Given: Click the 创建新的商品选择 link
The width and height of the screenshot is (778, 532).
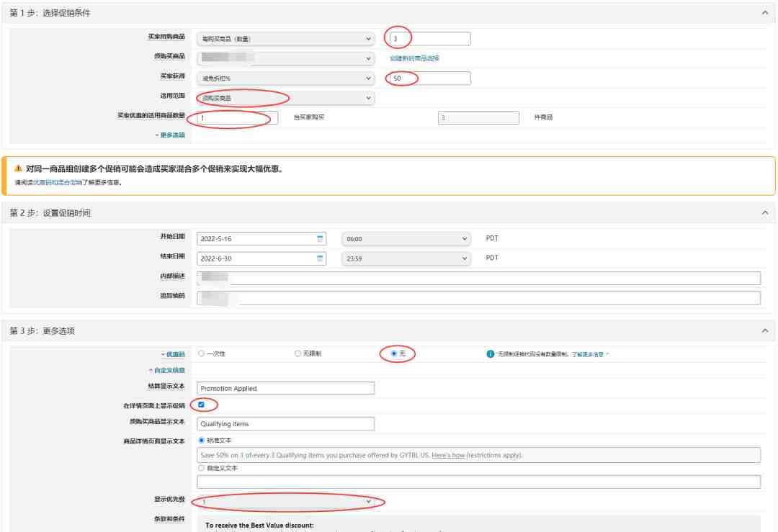Looking at the screenshot, I should [414, 58].
